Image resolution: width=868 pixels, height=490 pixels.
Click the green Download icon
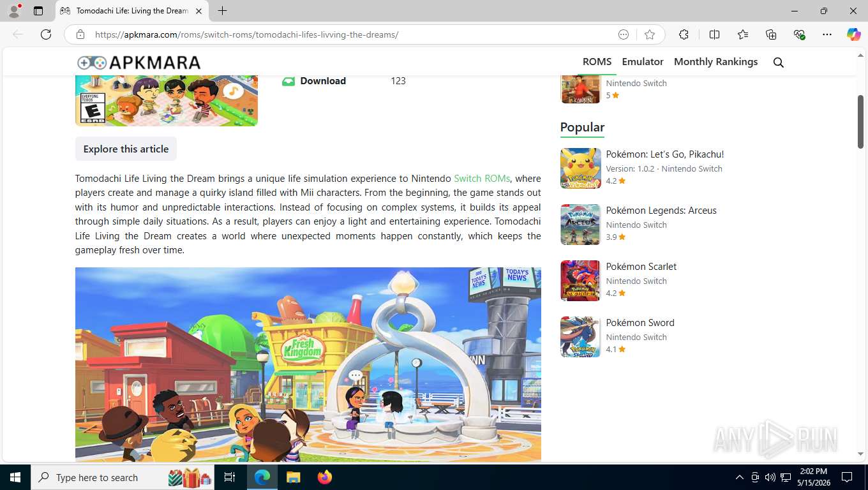[288, 81]
